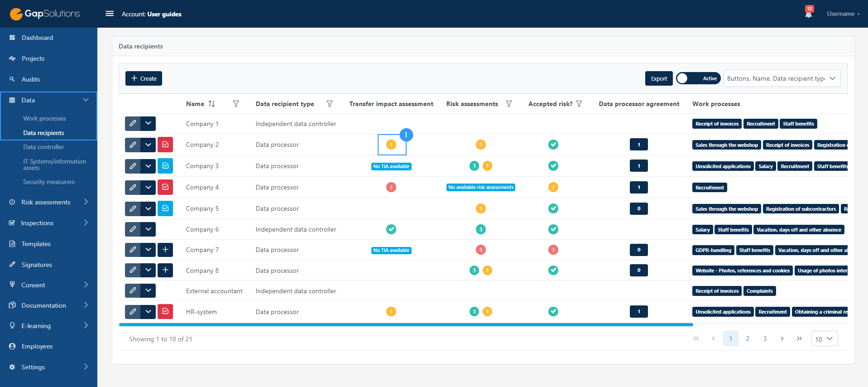Click Company 3 No TIA available badge
Viewport: 868px width, 387px height.
coord(391,166)
